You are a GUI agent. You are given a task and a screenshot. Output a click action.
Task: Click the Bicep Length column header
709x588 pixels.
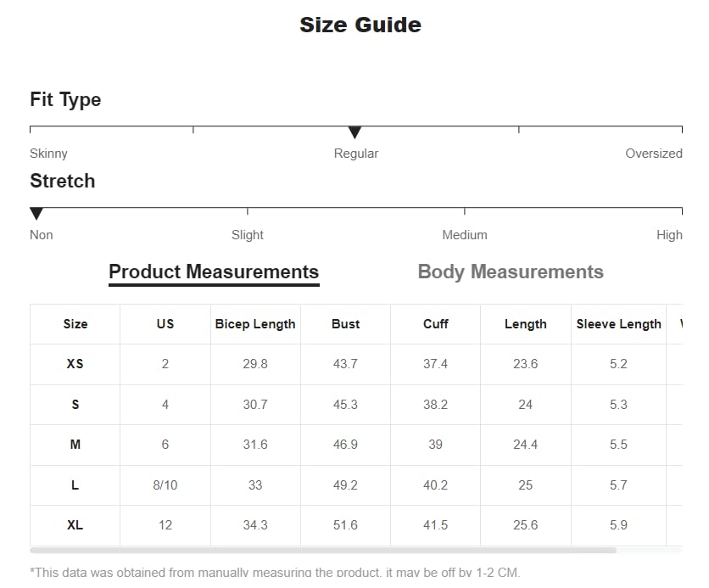pyautogui.click(x=255, y=324)
